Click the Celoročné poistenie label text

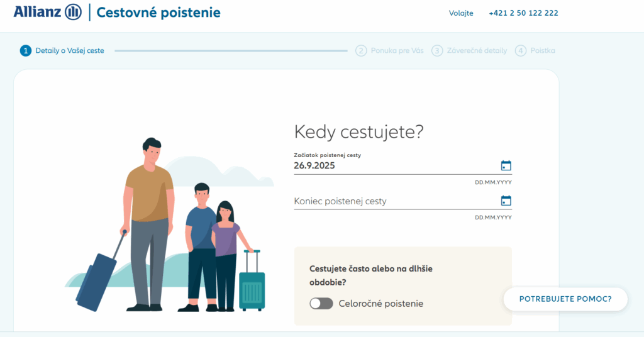click(381, 304)
